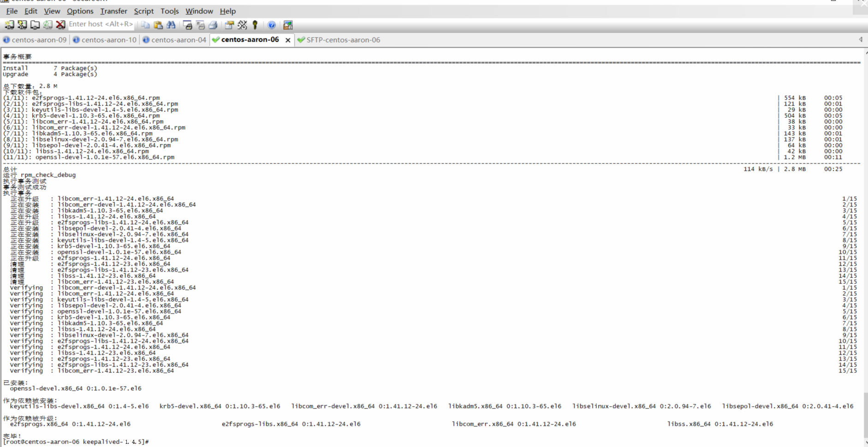868x447 pixels.
Task: Click the Reconnect session icon
Action: pyautogui.click(x=48, y=25)
